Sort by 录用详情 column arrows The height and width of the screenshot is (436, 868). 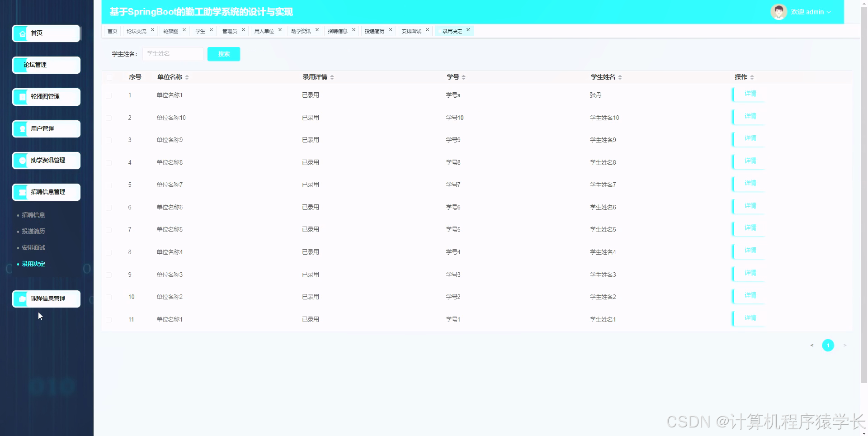coord(332,77)
